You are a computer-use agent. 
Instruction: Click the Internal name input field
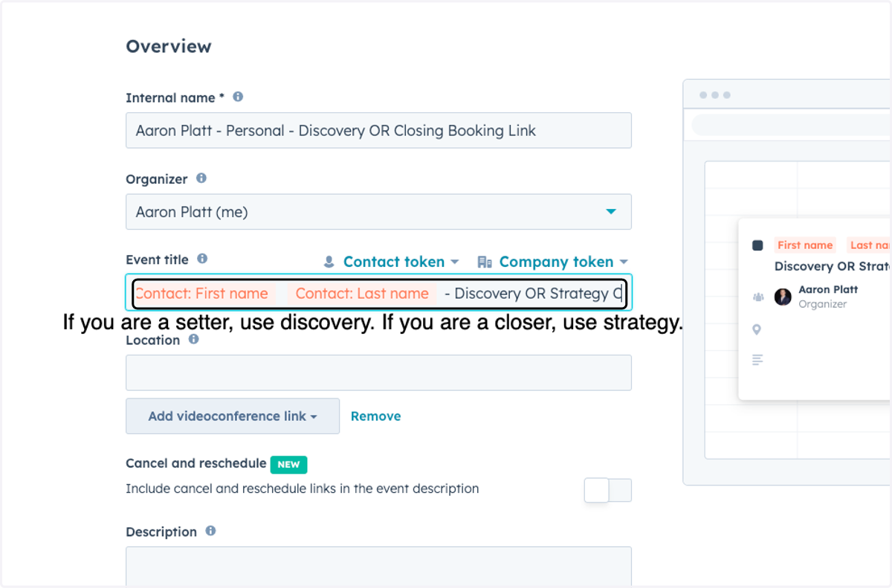[x=378, y=130]
